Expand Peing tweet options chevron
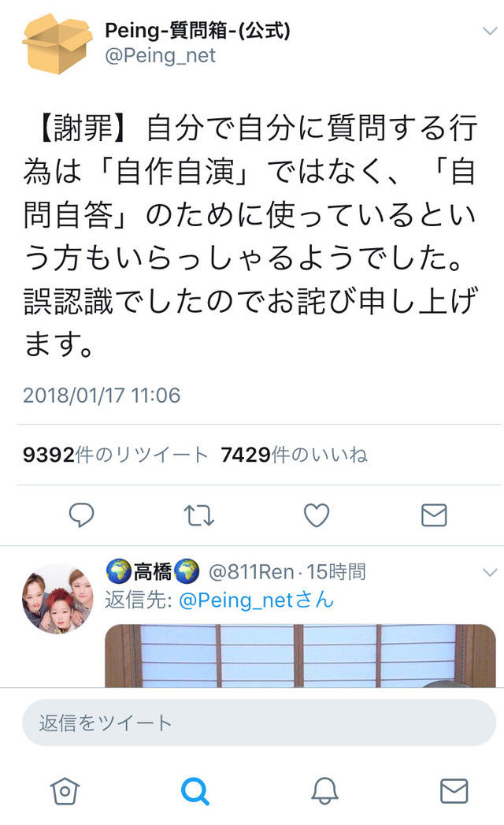This screenshot has width=504, height=825. click(490, 31)
